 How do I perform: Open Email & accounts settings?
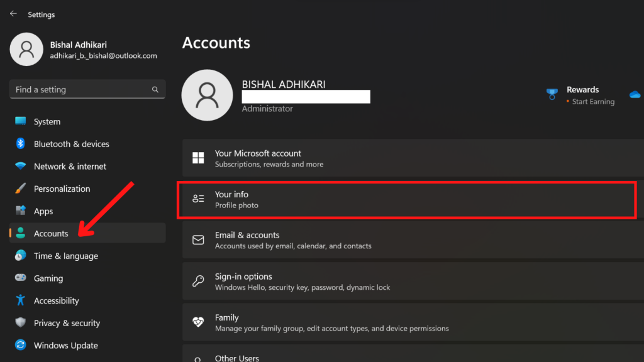[413, 240]
